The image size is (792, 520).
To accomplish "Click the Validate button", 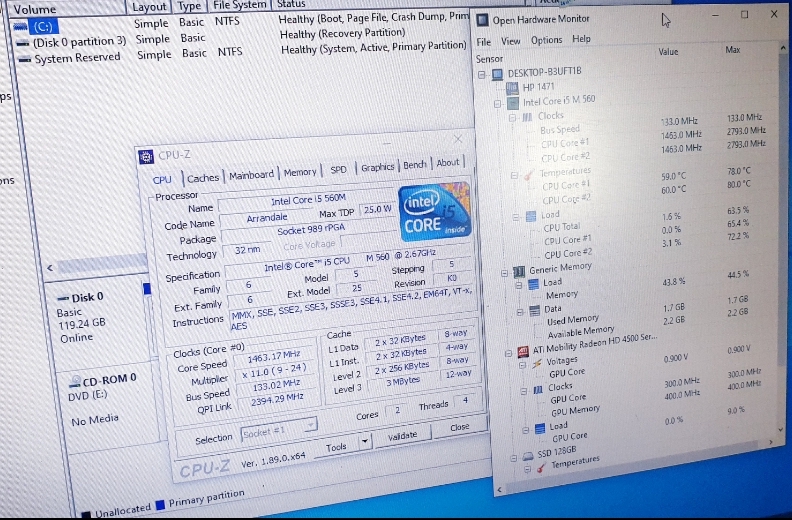I will (402, 436).
